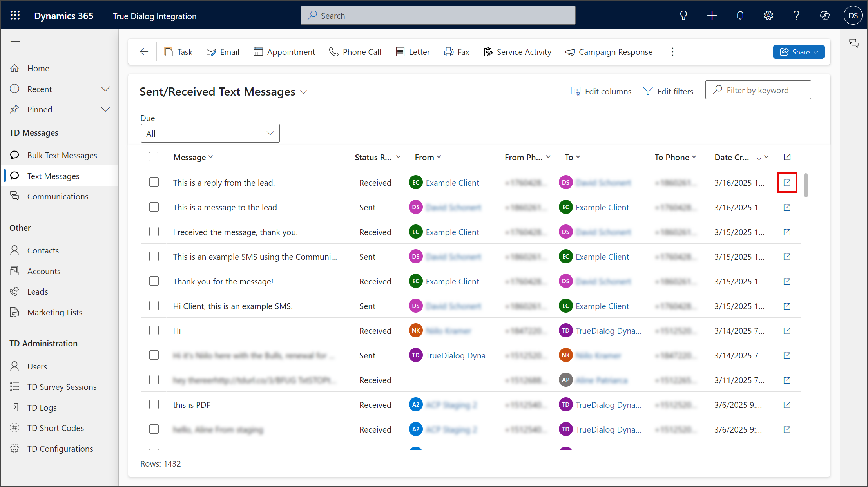This screenshot has height=487, width=868.
Task: Click the Edit columns button
Action: 601,91
